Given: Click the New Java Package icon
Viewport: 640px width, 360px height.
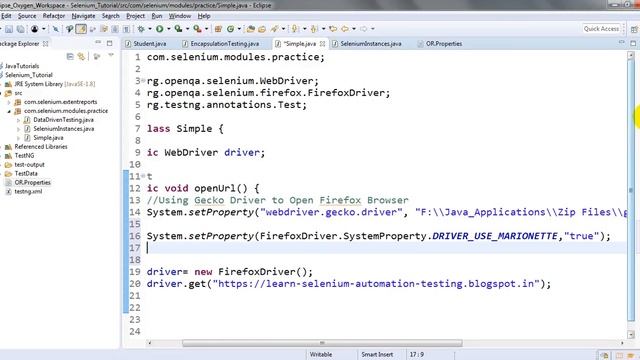Looking at the screenshot, I should coord(218,29).
